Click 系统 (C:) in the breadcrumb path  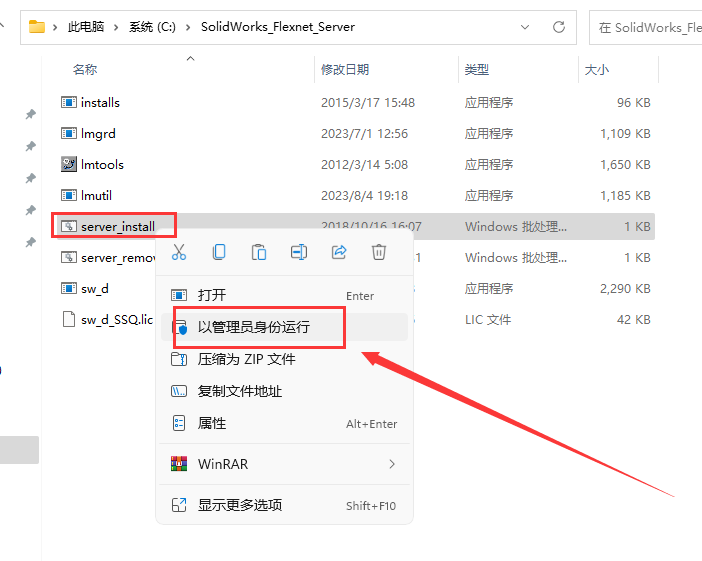point(153,27)
